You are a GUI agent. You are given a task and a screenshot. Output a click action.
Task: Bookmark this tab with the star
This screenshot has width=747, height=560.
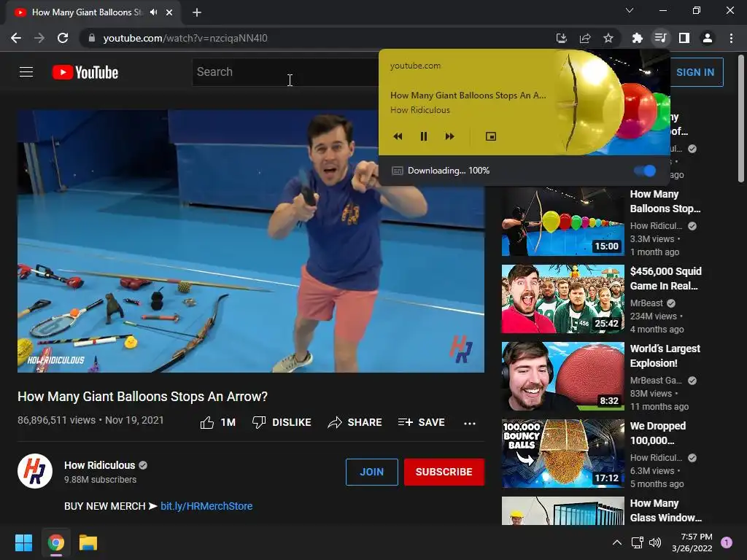click(608, 38)
